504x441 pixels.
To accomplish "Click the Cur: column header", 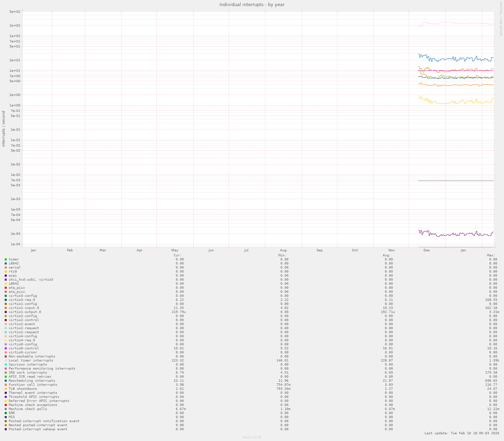I will [x=177, y=255].
